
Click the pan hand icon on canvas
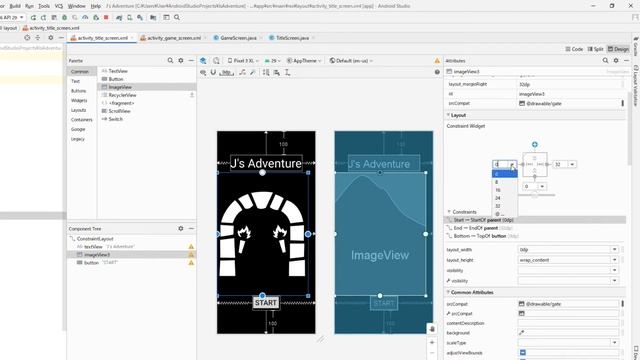tap(432, 329)
